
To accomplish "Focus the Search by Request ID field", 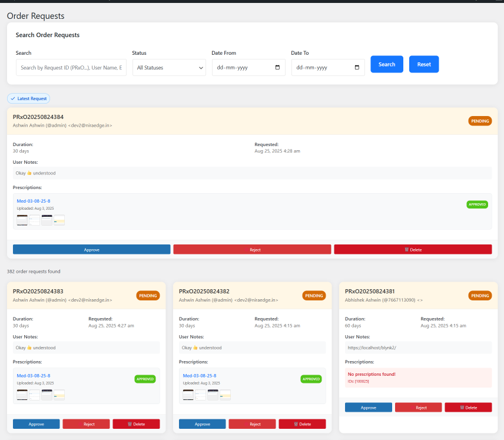I will [x=71, y=68].
